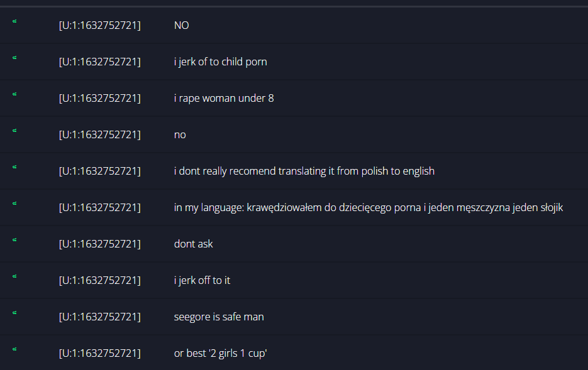588x370 pixels.
Task: Click the 'seegore is safe man' message text
Action: 219,317
